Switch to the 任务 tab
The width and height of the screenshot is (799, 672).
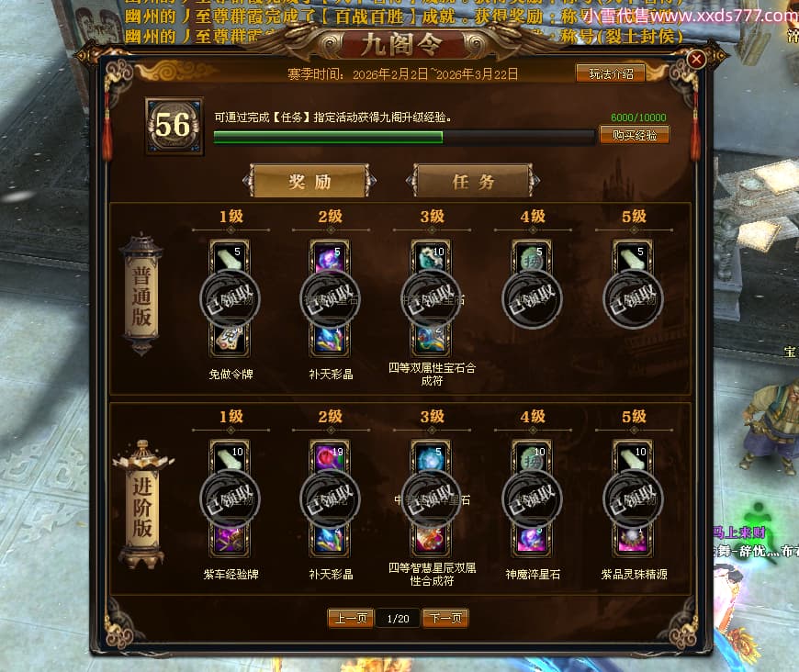472,181
